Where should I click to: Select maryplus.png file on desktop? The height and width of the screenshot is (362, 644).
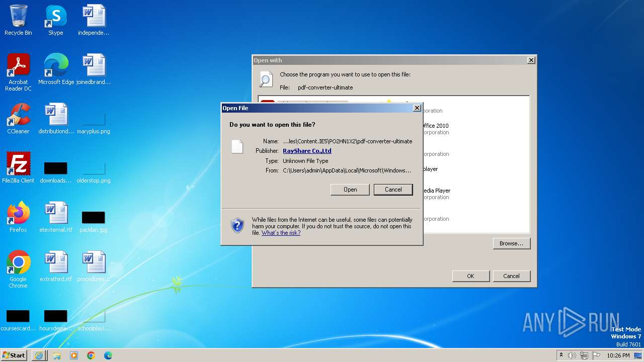[x=94, y=123]
